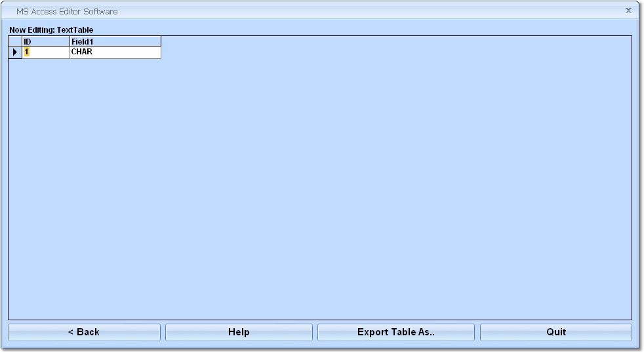The height and width of the screenshot is (353, 644).
Task: Click the Field1 cell containing CHAR
Action: click(115, 52)
